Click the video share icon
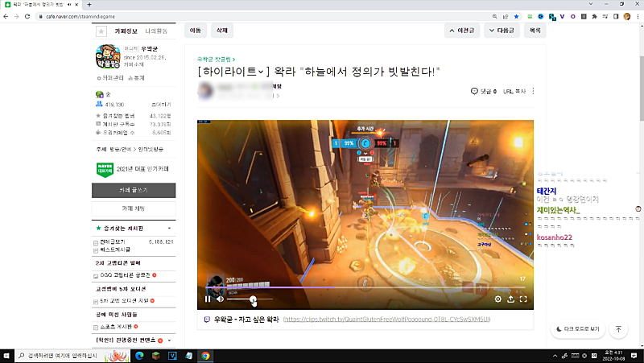644x363 pixels. (510, 299)
